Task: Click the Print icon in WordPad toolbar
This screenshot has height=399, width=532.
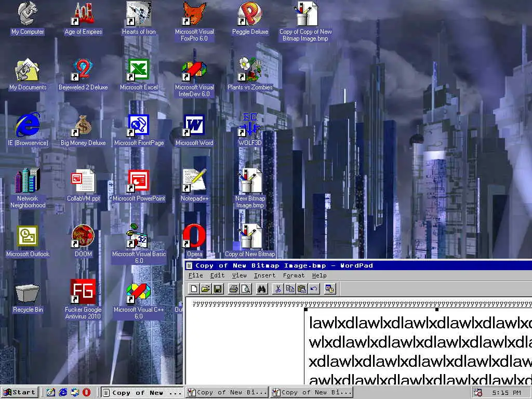Action: click(x=233, y=289)
